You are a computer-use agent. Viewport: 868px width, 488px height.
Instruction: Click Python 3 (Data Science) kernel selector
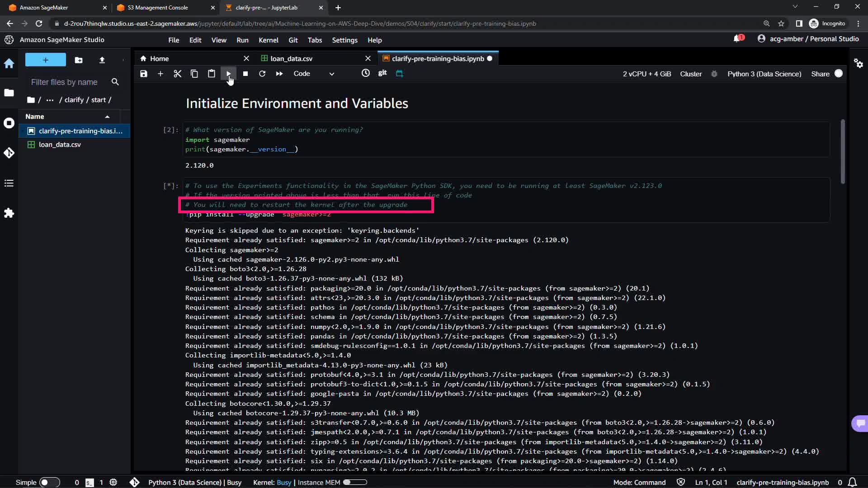[764, 74]
